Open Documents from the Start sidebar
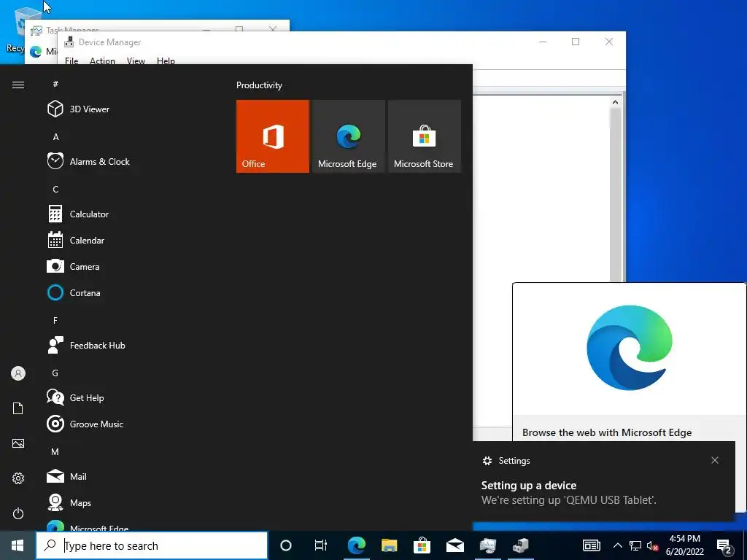Viewport: 747px width, 560px height. point(18,408)
